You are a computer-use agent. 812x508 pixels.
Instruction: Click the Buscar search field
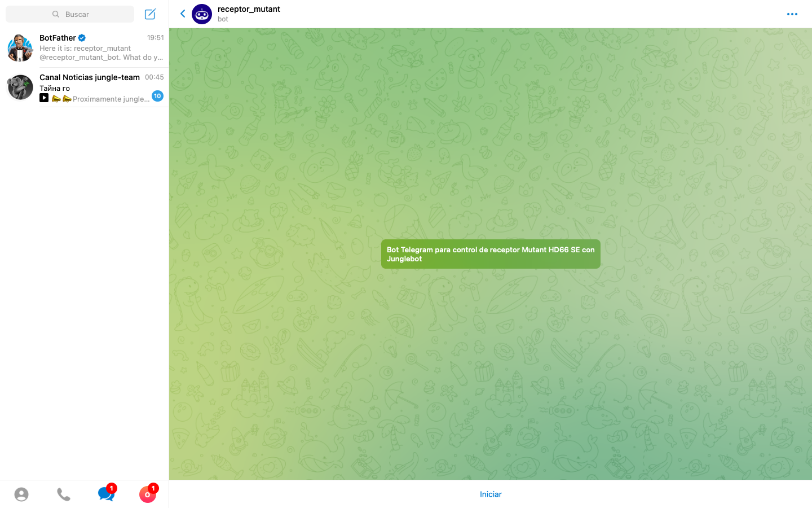pyautogui.click(x=70, y=14)
